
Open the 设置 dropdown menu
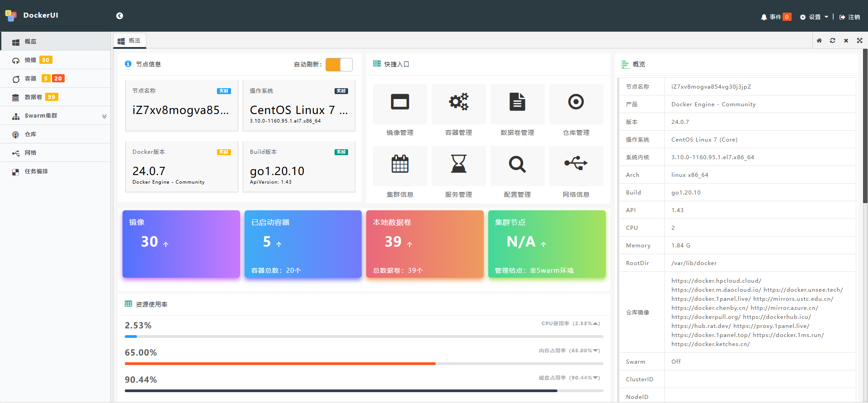[x=814, y=17]
